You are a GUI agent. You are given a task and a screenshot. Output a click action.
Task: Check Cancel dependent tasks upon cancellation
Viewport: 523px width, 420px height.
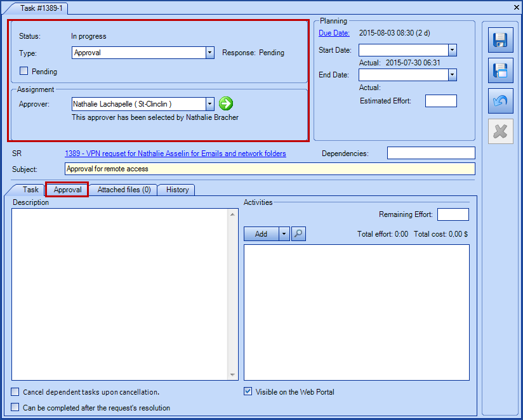point(15,392)
